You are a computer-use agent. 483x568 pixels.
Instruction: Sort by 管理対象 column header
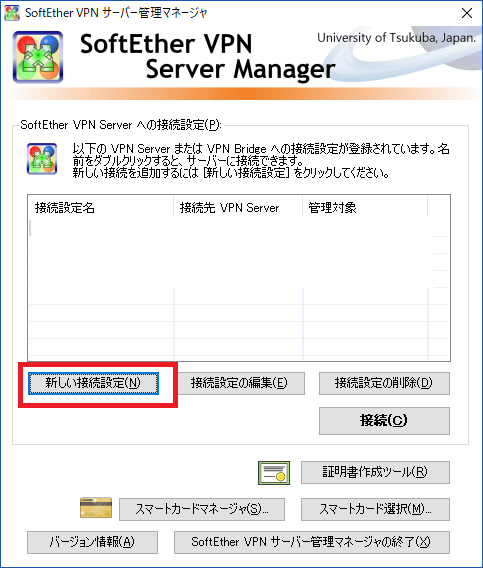point(365,208)
